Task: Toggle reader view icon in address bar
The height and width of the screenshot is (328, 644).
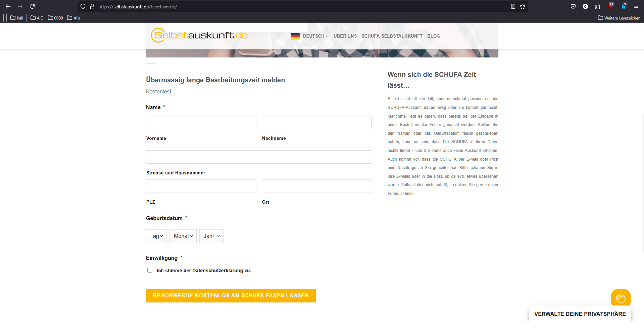Action: pos(513,6)
